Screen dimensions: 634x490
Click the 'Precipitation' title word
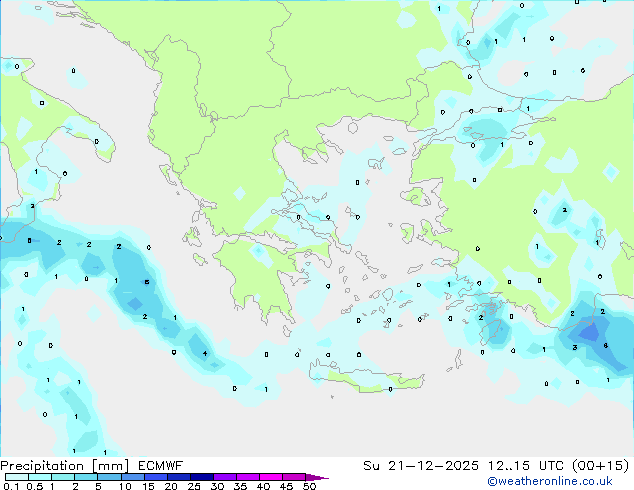point(42,466)
